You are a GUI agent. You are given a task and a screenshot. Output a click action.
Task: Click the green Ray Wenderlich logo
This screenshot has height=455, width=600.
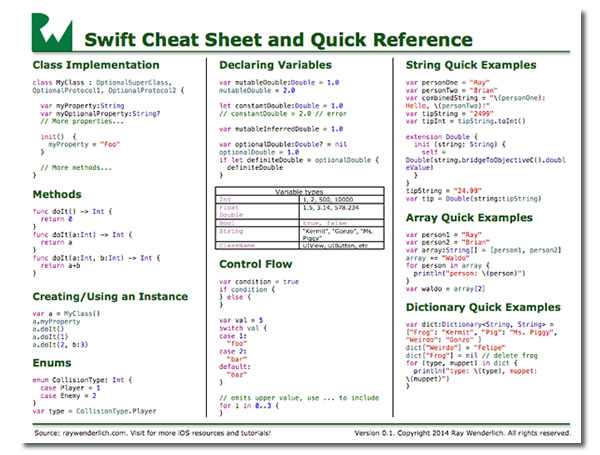pos(52,32)
